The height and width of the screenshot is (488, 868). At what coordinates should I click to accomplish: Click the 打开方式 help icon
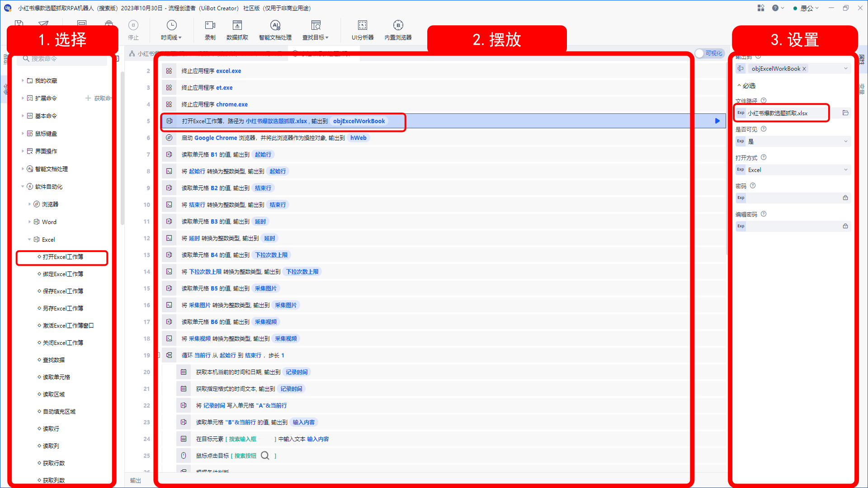pyautogui.click(x=764, y=158)
